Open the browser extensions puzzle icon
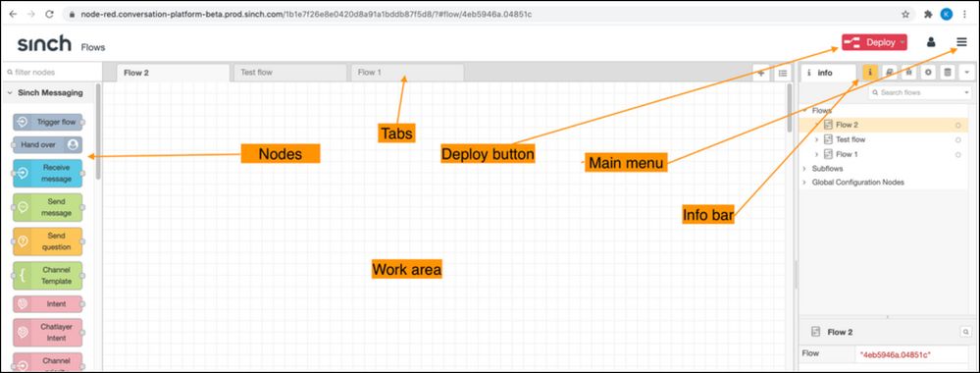Screen dimensions: 980x373 coord(928,13)
